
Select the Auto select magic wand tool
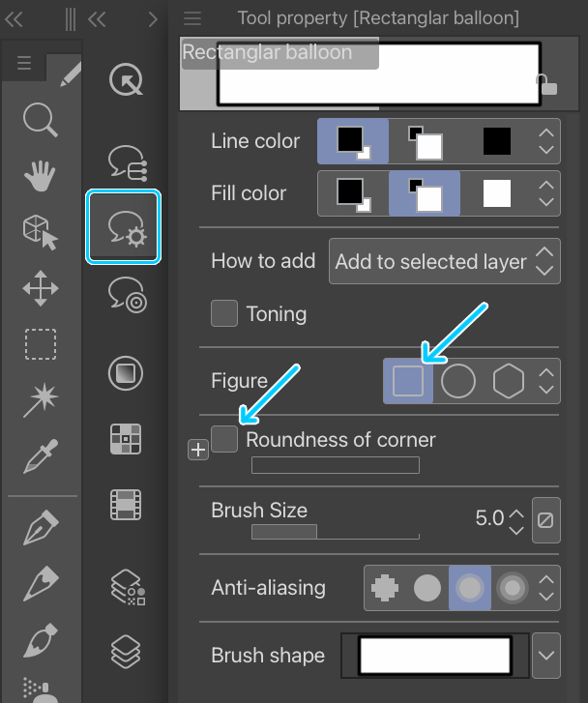[41, 398]
